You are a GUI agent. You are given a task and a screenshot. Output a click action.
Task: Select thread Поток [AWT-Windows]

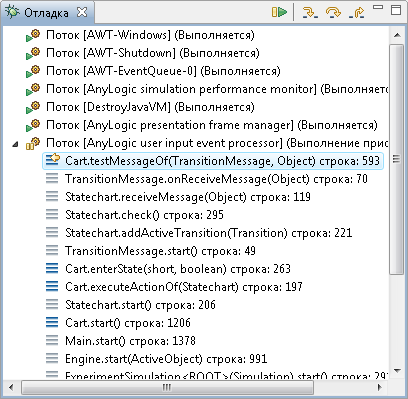pos(150,35)
